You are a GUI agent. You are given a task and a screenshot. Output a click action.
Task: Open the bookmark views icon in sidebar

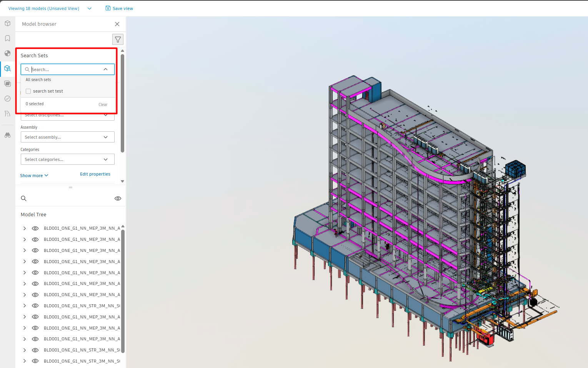click(x=7, y=38)
